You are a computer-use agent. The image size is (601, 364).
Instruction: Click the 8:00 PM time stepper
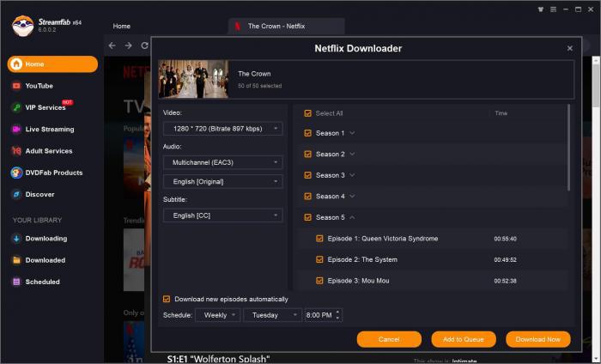click(x=337, y=315)
